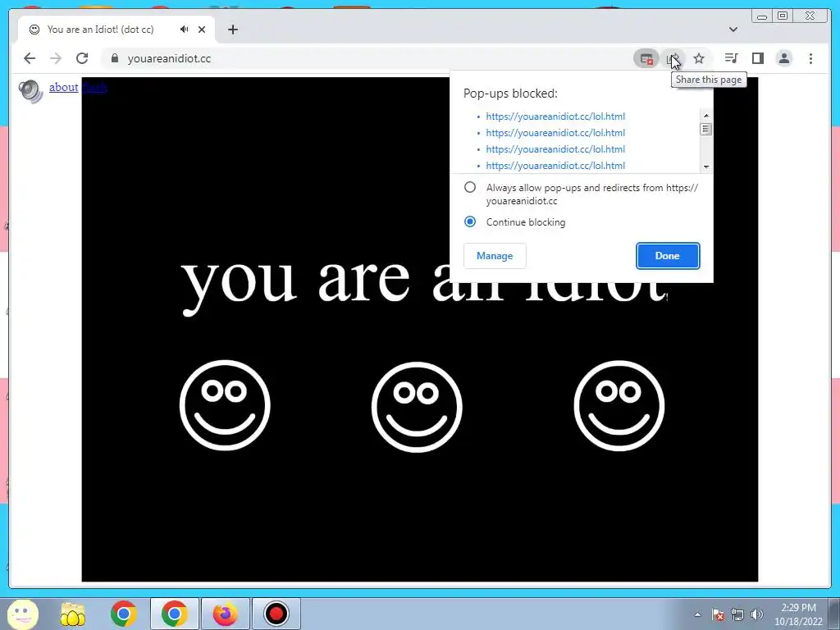Go back to the previous page
840x630 pixels.
tap(30, 58)
